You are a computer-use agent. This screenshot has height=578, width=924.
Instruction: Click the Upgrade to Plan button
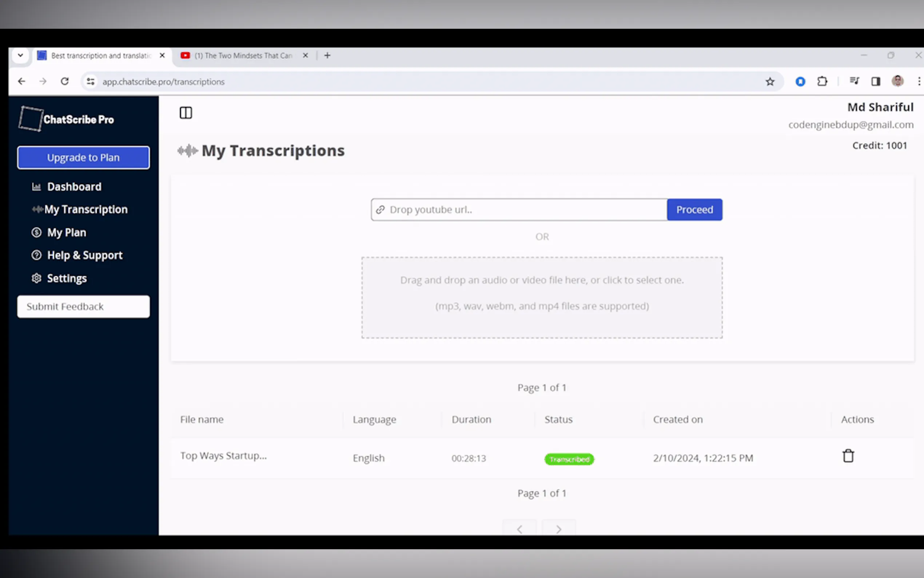tap(83, 158)
